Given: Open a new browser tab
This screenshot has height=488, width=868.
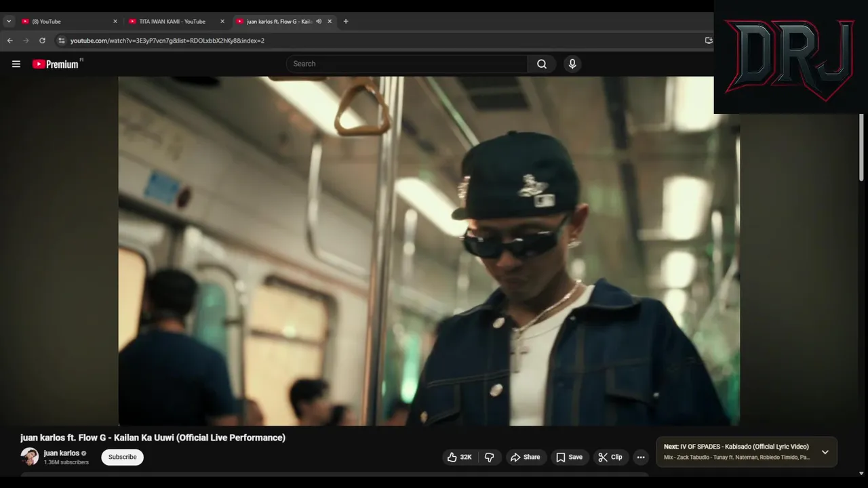Looking at the screenshot, I should (x=346, y=21).
